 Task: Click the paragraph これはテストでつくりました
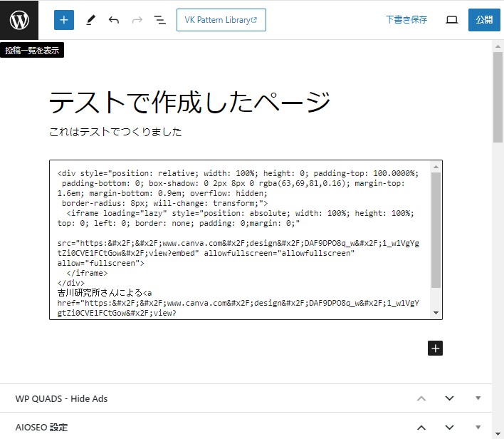115,132
